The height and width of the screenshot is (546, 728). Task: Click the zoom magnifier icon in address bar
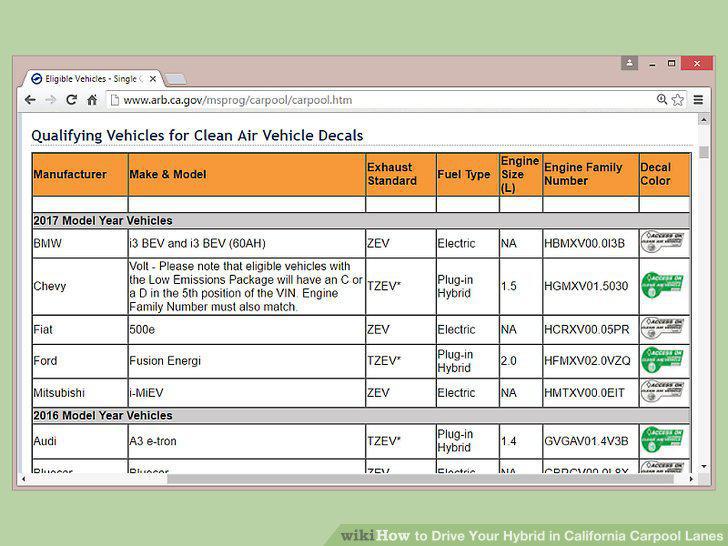tap(662, 99)
